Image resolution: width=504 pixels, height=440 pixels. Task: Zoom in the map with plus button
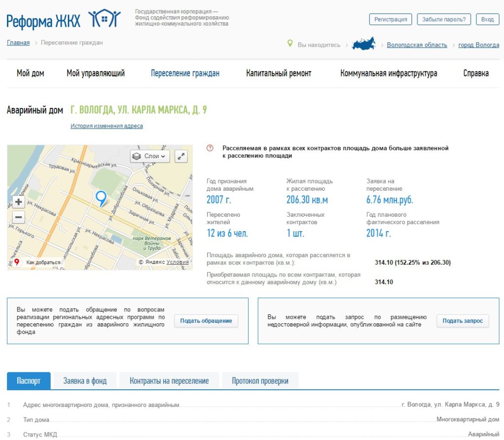coord(19,202)
